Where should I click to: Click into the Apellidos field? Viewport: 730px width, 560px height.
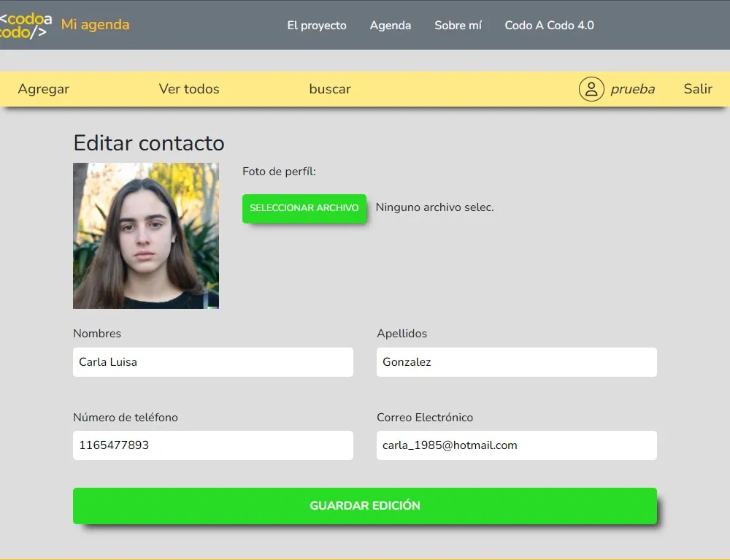(517, 362)
